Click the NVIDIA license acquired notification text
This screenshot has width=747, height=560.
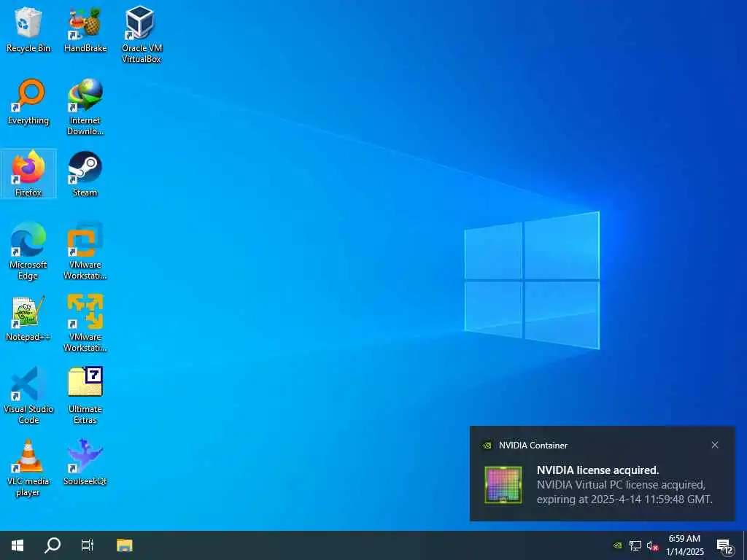(624, 485)
